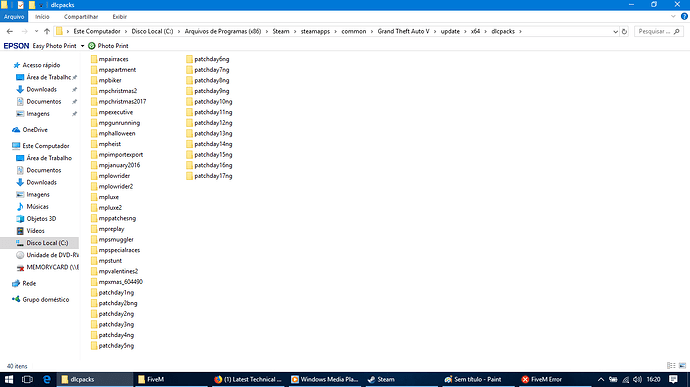Select the mpexecutive folder name
Screen dimensions: 690x387
pyautogui.click(x=115, y=112)
